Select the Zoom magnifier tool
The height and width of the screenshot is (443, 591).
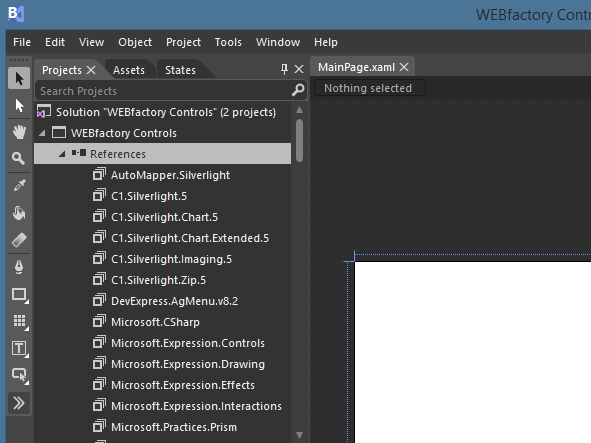19,159
